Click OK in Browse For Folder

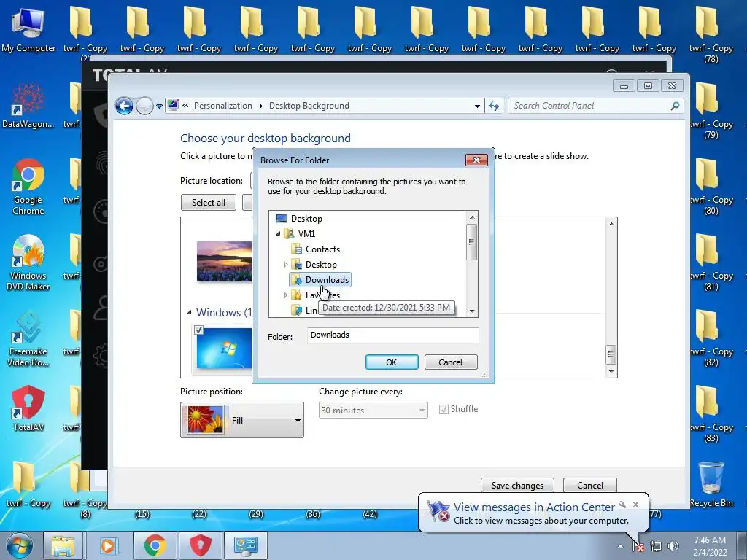pos(392,362)
